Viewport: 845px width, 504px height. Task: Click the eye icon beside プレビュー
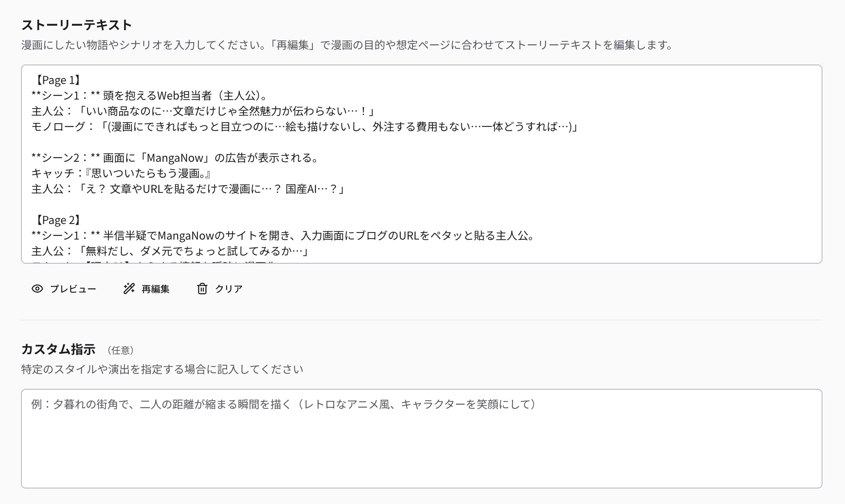click(37, 289)
